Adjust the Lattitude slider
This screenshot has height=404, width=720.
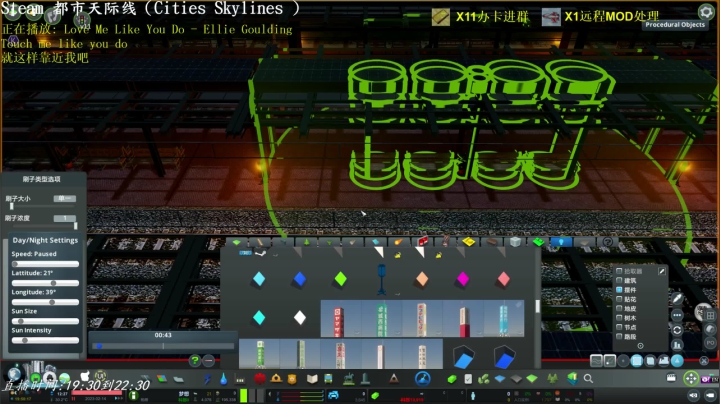coord(45,283)
